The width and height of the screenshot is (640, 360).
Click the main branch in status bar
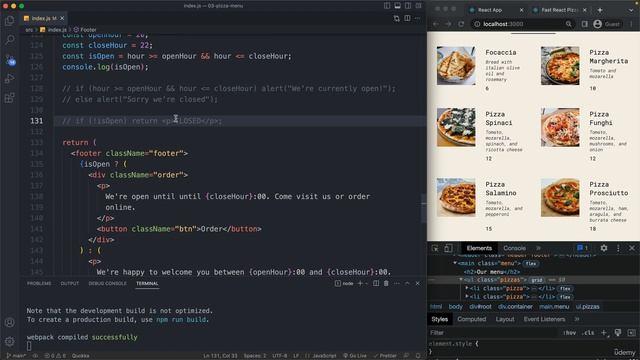pos(16,356)
